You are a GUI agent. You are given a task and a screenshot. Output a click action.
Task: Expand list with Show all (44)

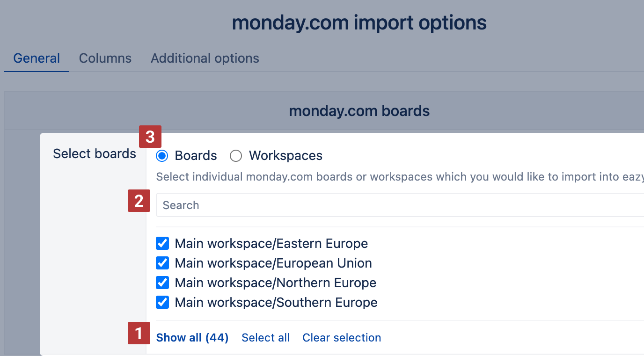click(192, 338)
